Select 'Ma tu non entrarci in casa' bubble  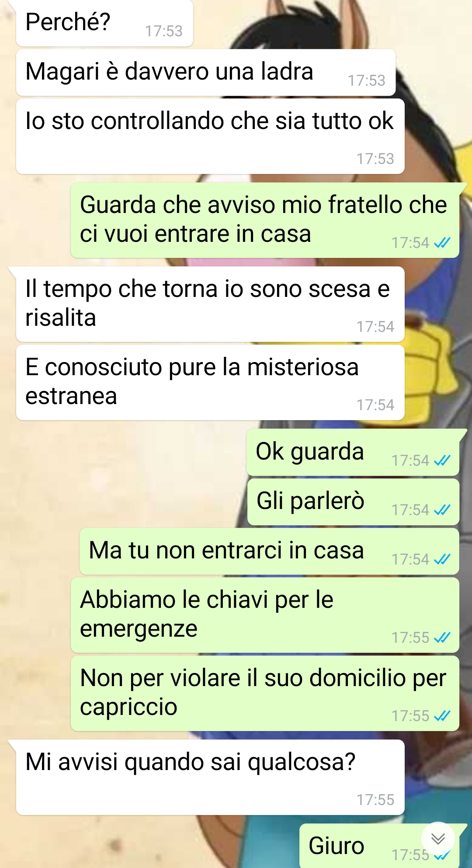click(269, 551)
